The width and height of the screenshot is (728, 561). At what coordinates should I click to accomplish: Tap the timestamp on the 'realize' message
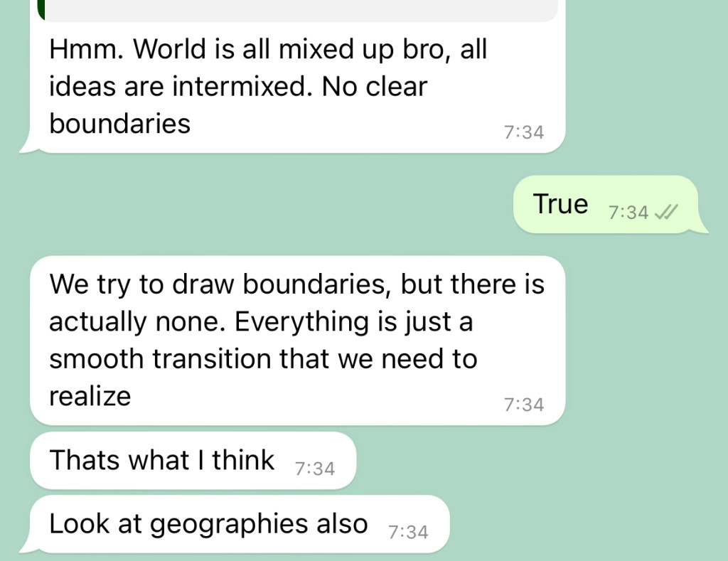(x=524, y=405)
